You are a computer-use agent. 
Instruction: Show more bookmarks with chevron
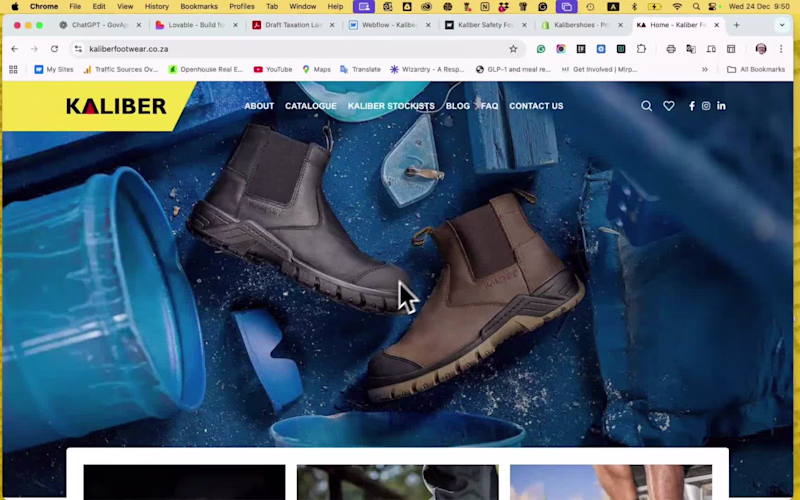(705, 69)
